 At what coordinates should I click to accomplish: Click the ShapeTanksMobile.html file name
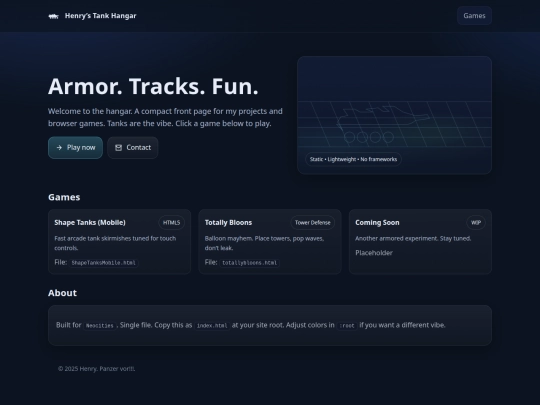point(103,263)
